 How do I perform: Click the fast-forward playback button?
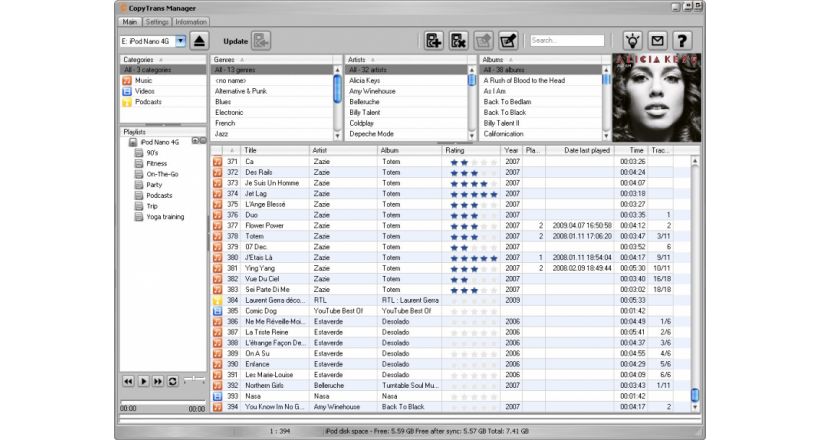(158, 381)
